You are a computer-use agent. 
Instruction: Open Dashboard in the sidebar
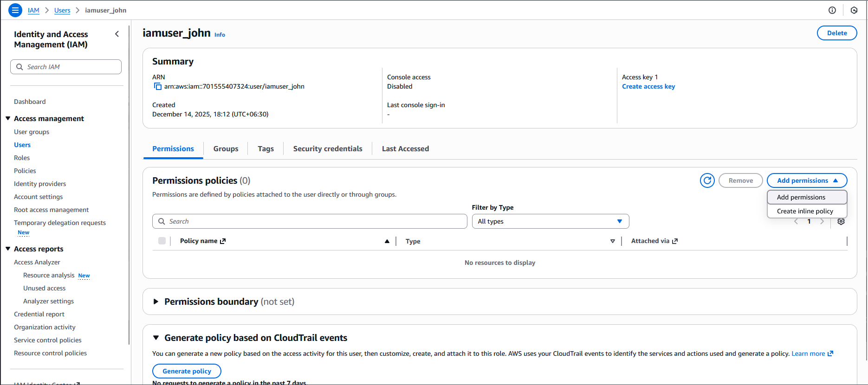coord(30,102)
